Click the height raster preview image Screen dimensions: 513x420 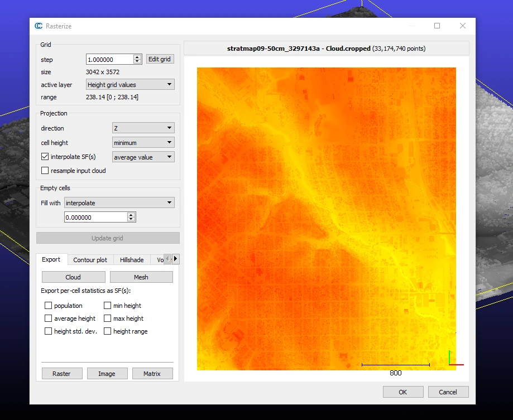pos(326,219)
